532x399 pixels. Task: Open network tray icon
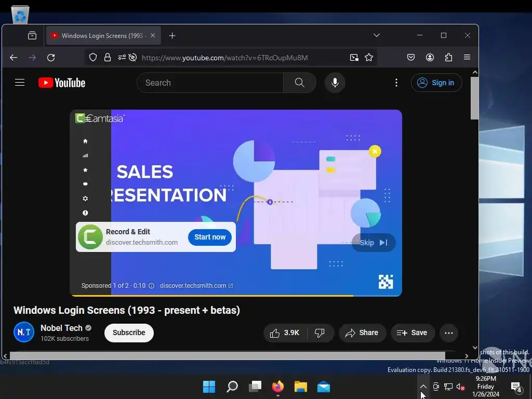[x=448, y=387]
